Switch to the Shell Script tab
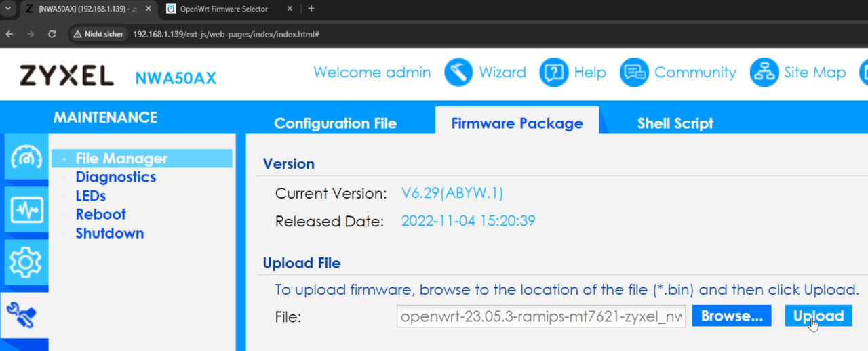The width and height of the screenshot is (868, 351). pyautogui.click(x=675, y=123)
